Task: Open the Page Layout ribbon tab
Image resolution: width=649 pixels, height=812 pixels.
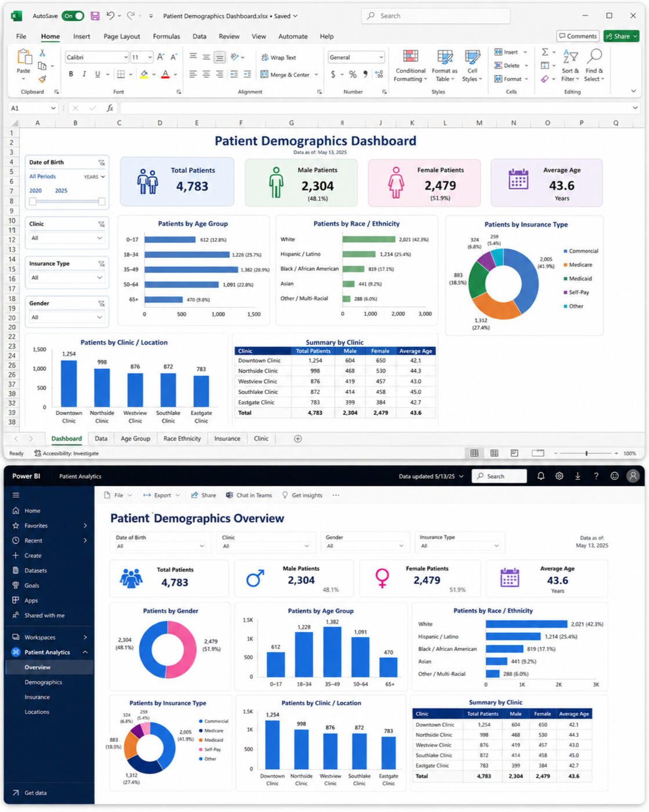Action: pos(122,36)
